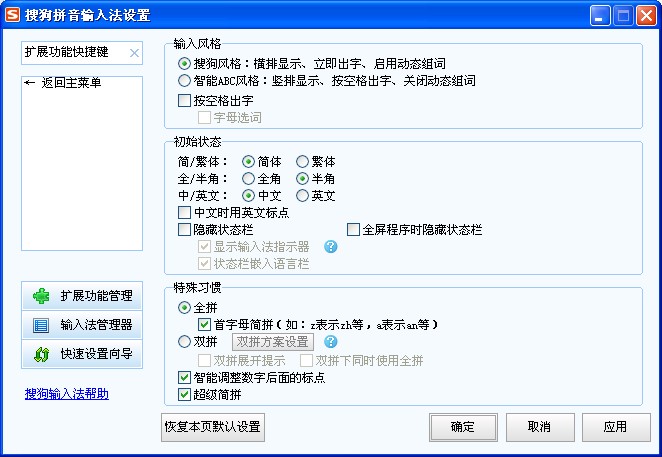Enable 按空格出字 checkbox
Image resolution: width=662 pixels, height=457 pixels.
click(x=184, y=101)
